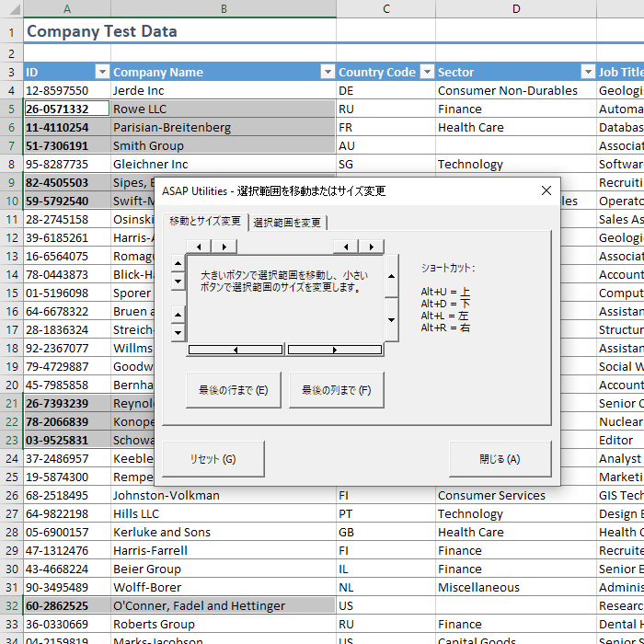Click the Roberts Group cell

pos(224,625)
